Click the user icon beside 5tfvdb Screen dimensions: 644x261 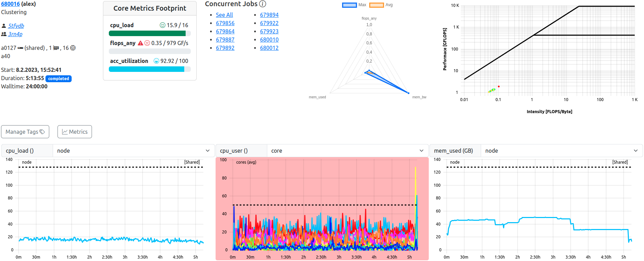(4, 26)
